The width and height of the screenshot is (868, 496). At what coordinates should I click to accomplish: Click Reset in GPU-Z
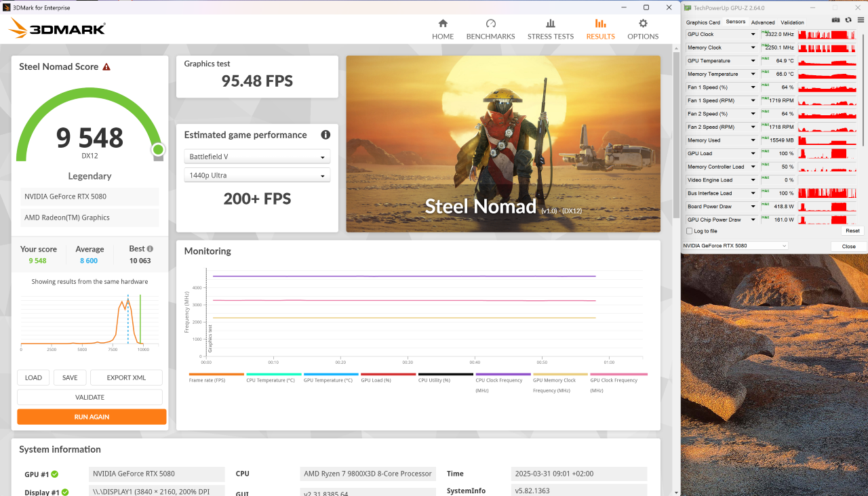[x=852, y=230]
